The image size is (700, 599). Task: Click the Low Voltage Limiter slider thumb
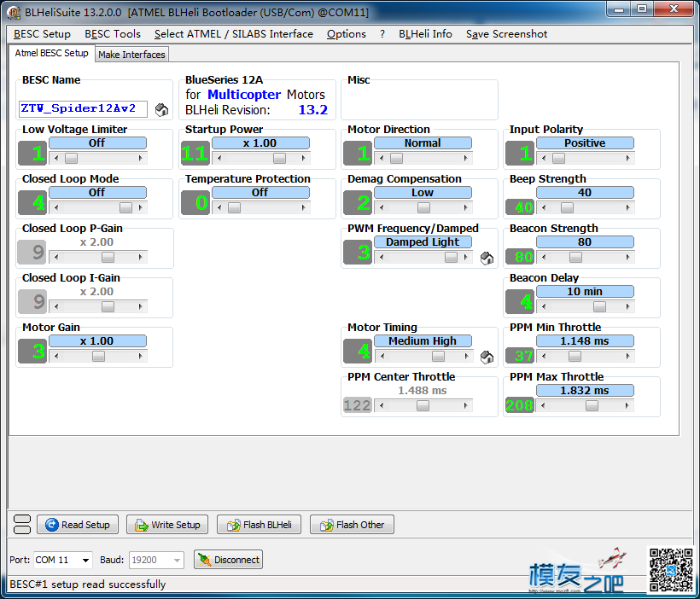(71, 158)
